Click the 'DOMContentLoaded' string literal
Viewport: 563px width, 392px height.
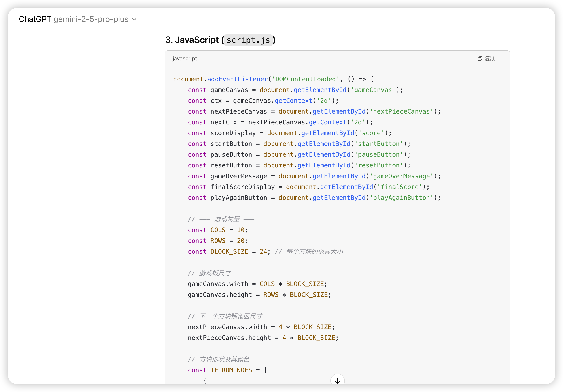pyautogui.click(x=305, y=79)
